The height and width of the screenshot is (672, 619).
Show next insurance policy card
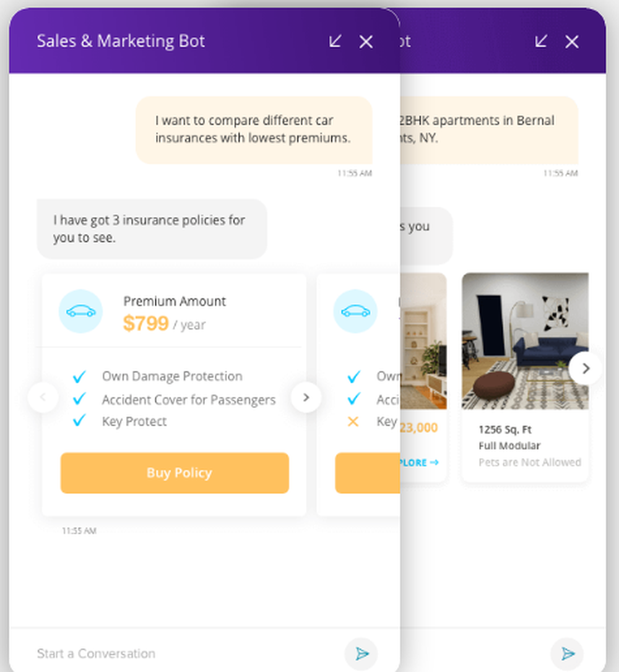(306, 398)
